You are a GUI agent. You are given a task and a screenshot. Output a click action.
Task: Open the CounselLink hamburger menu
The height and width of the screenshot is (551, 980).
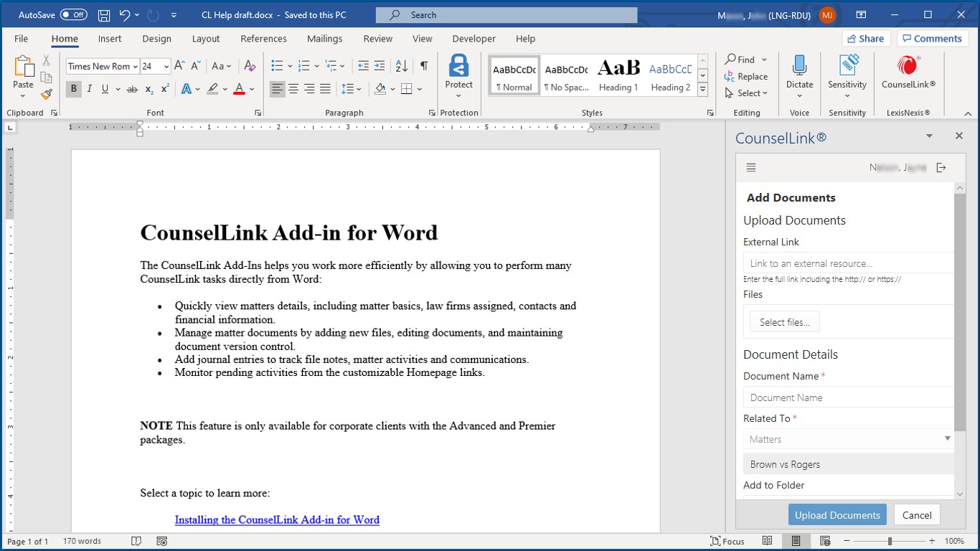[751, 167]
